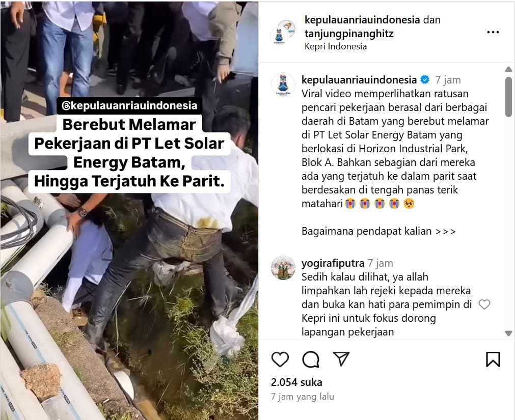Open the three-dot more options menu
515x420 pixels.
[493, 32]
